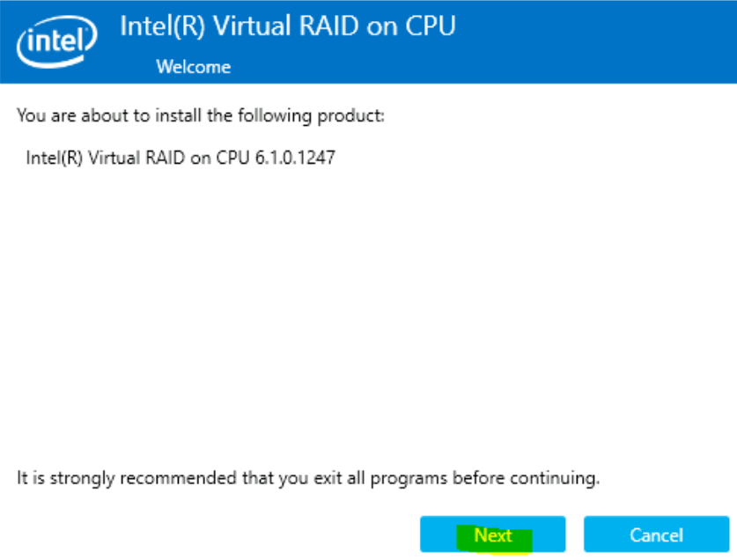Cancel the Virtual RAID installation

pos(656,534)
